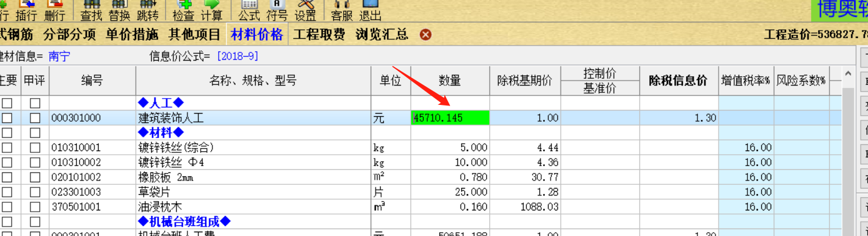The image size is (868, 236).
Task: Change the 建材信息 region 南宁
Action: (x=59, y=56)
